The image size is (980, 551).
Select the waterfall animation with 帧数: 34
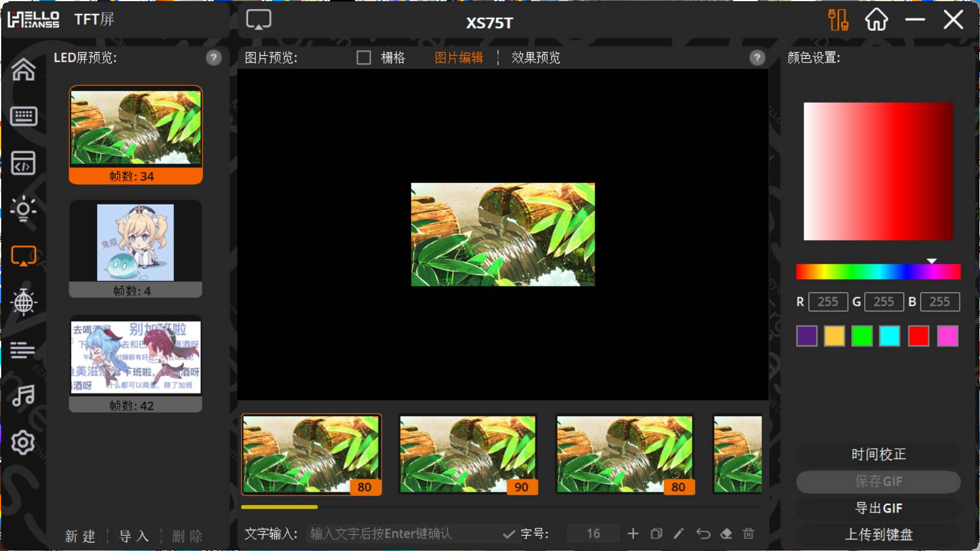pos(136,135)
